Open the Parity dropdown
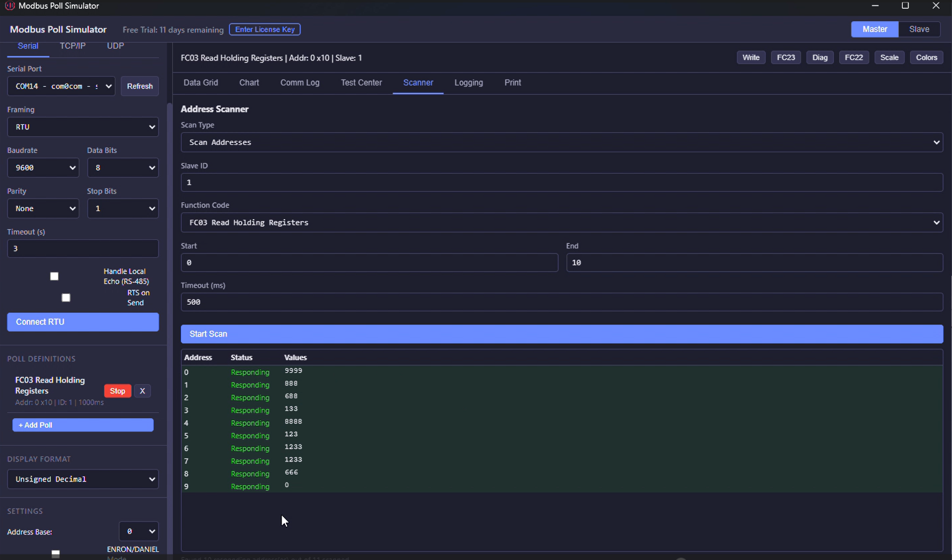This screenshot has height=560, width=952. point(42,208)
